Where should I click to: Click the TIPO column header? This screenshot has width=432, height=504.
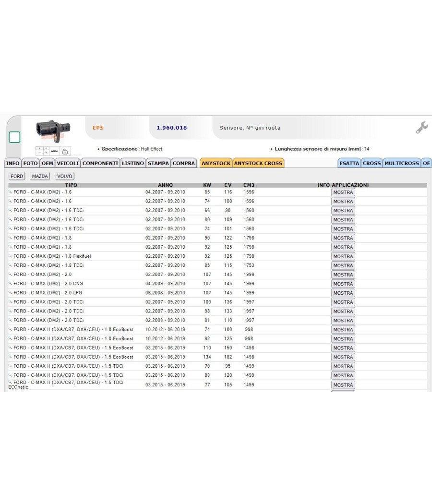(x=71, y=185)
